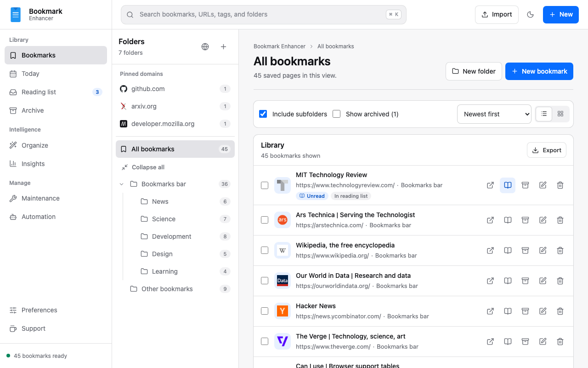
Task: Edit the MIT Technology Review bookmark
Action: pyautogui.click(x=543, y=185)
